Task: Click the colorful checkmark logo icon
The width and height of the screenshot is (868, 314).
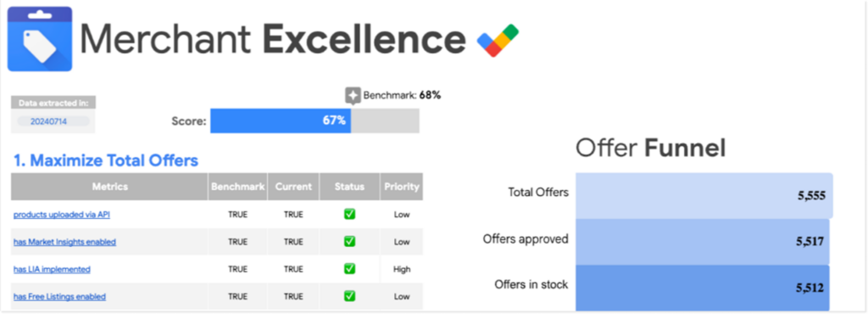Action: pyautogui.click(x=498, y=41)
